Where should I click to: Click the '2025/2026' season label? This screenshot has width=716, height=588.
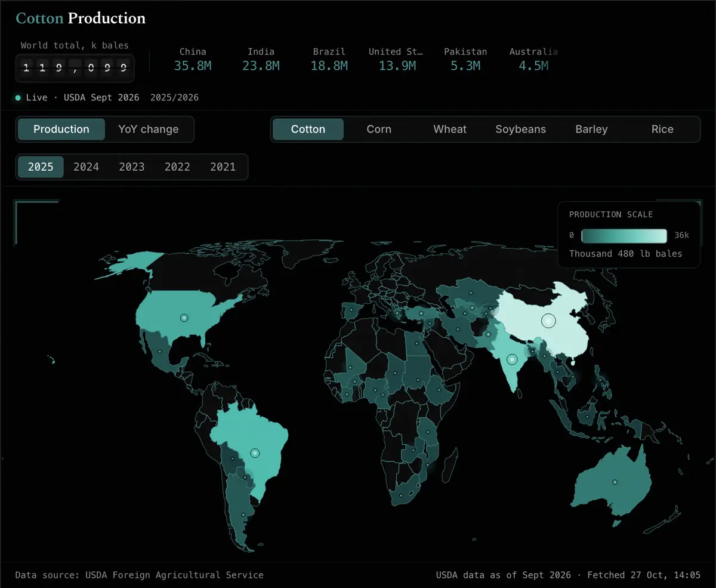click(x=174, y=97)
